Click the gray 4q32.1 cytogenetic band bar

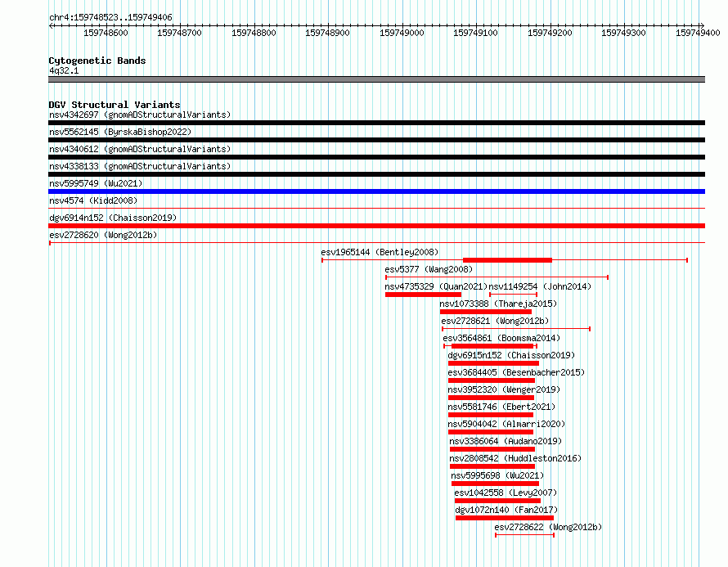[376, 79]
